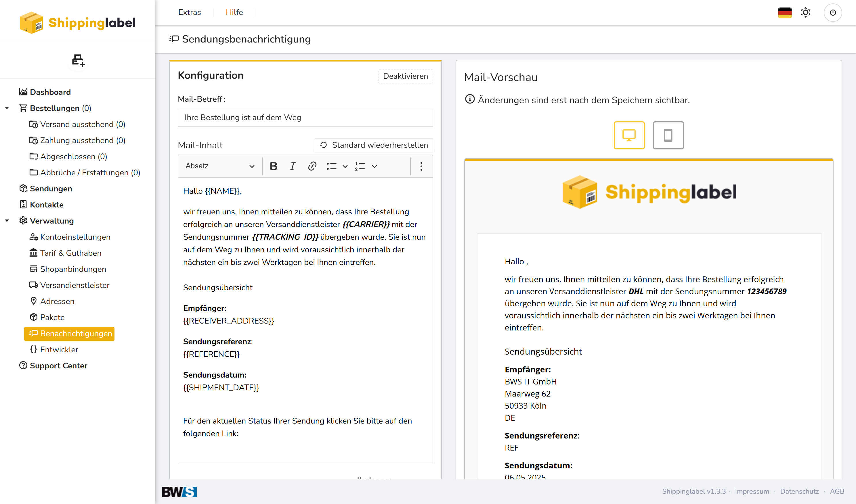The image size is (856, 504).
Task: Collapse the Bestellungen tree section
Action: click(x=7, y=108)
